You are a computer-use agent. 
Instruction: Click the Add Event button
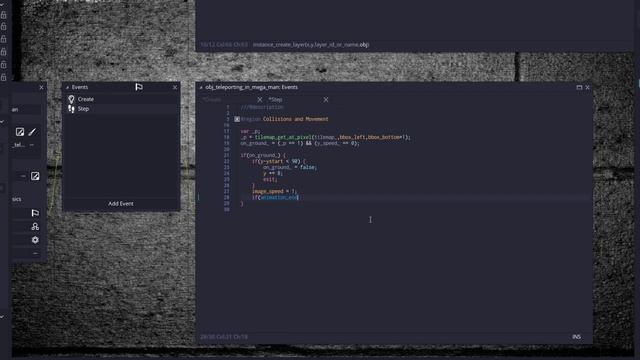coord(121,204)
